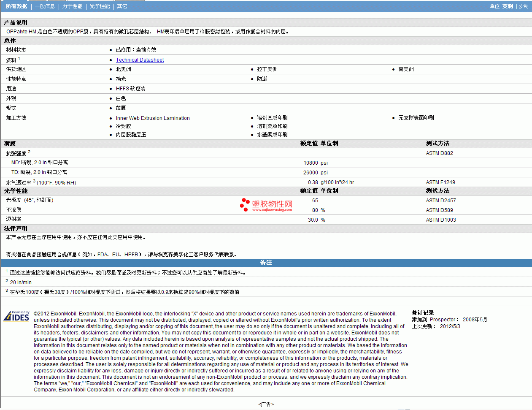The height and width of the screenshot is (410, 532).
Task: Select the 北美洲 region entry
Action: pos(123,69)
